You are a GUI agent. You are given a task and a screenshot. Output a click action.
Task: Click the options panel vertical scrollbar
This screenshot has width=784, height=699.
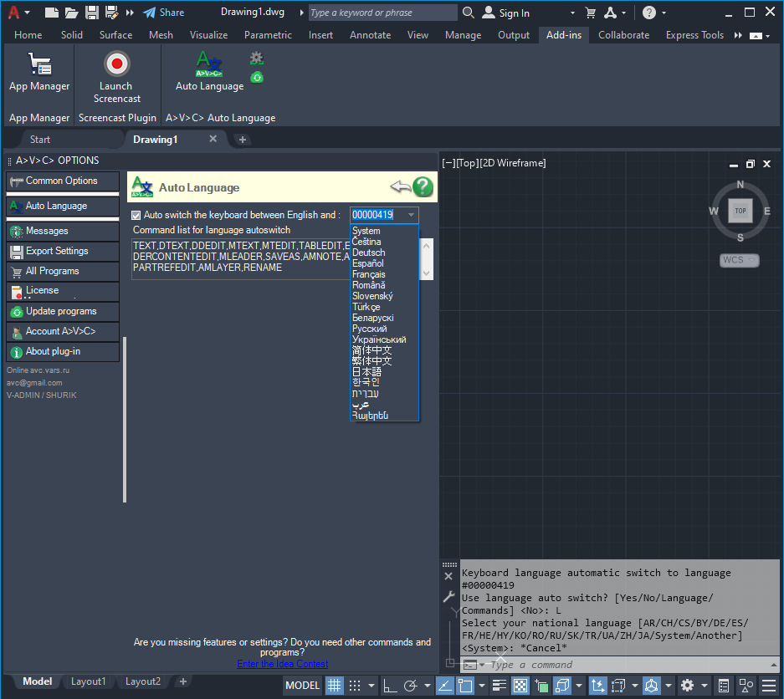point(125,420)
